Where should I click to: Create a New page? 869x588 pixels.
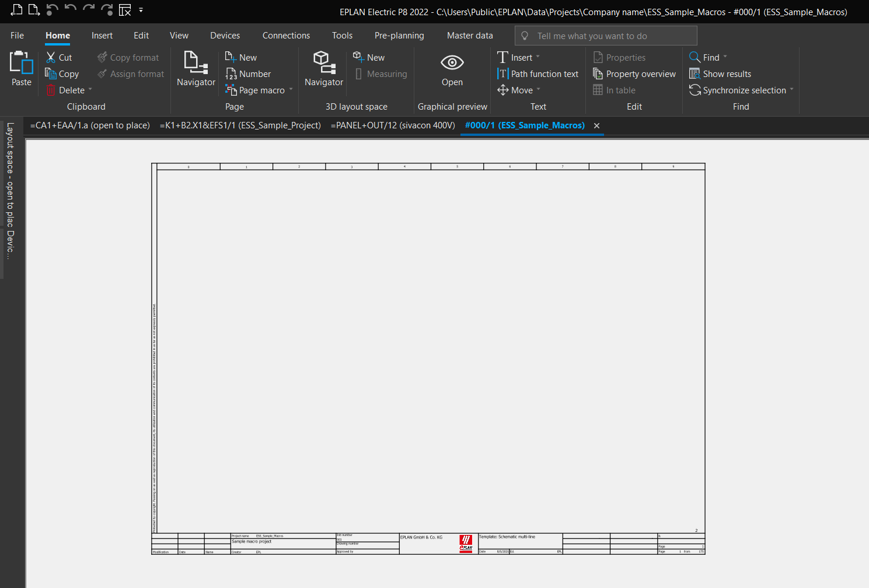pyautogui.click(x=241, y=57)
